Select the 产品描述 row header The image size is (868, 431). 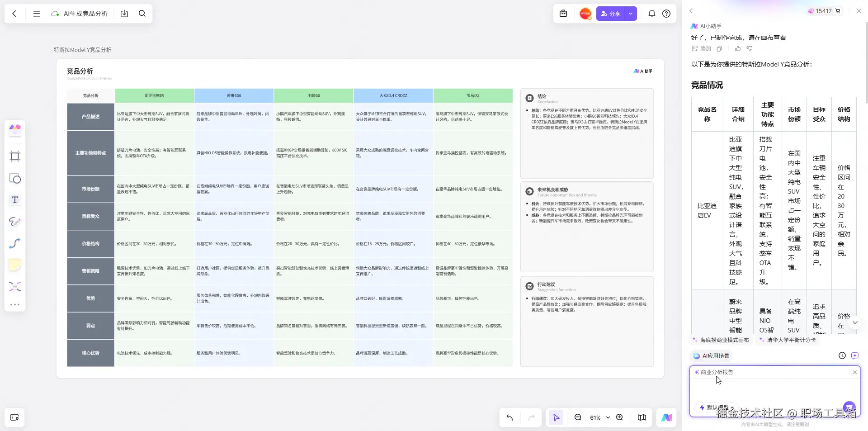(90, 117)
